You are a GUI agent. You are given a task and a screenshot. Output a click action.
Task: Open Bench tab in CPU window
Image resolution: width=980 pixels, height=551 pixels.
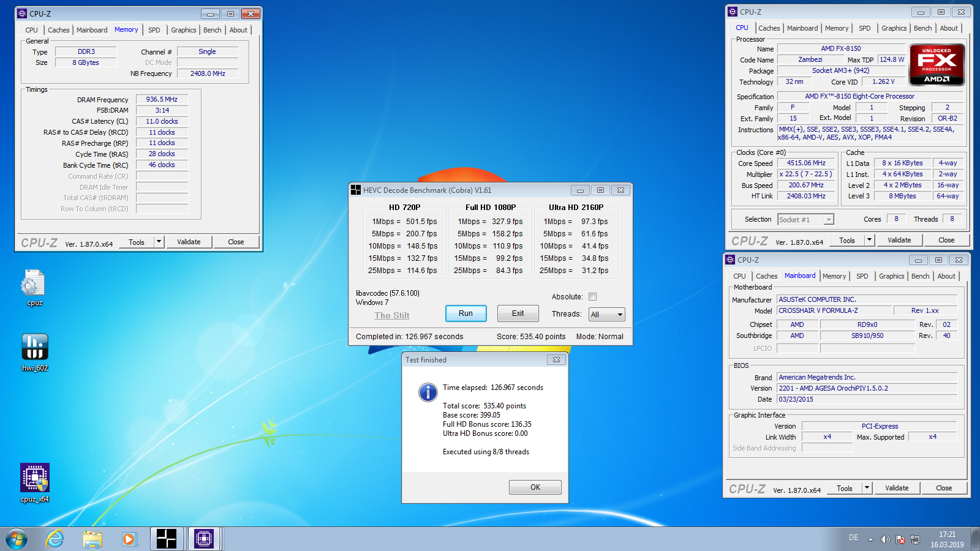coord(922,28)
